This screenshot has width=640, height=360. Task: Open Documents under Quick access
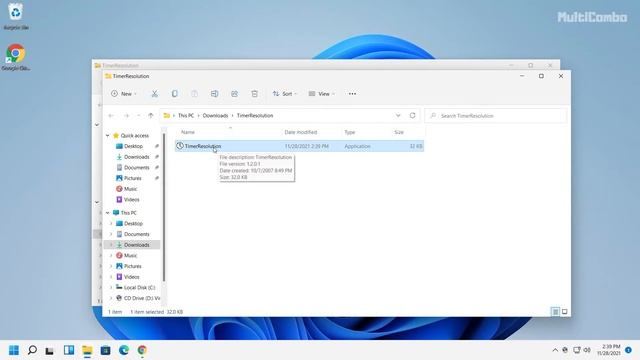[137, 167]
